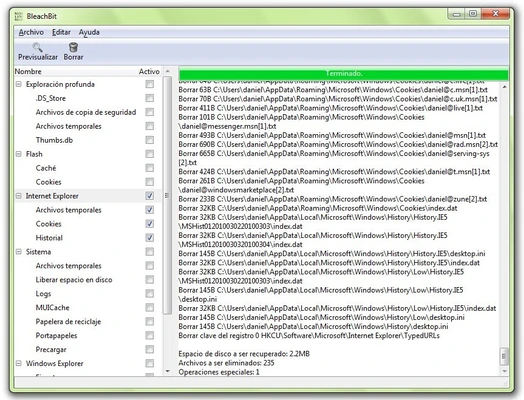Click the green Terminado progress bar

(x=344, y=74)
